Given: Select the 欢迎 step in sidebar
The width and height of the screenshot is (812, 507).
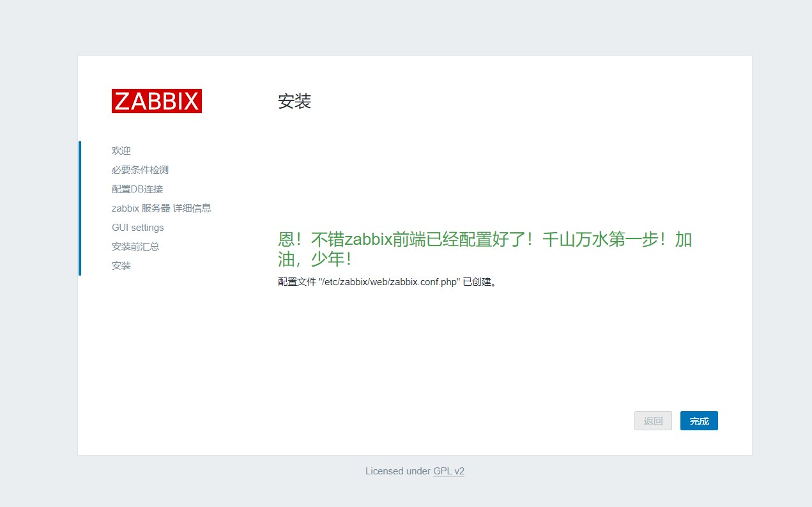Looking at the screenshot, I should click(x=121, y=151).
